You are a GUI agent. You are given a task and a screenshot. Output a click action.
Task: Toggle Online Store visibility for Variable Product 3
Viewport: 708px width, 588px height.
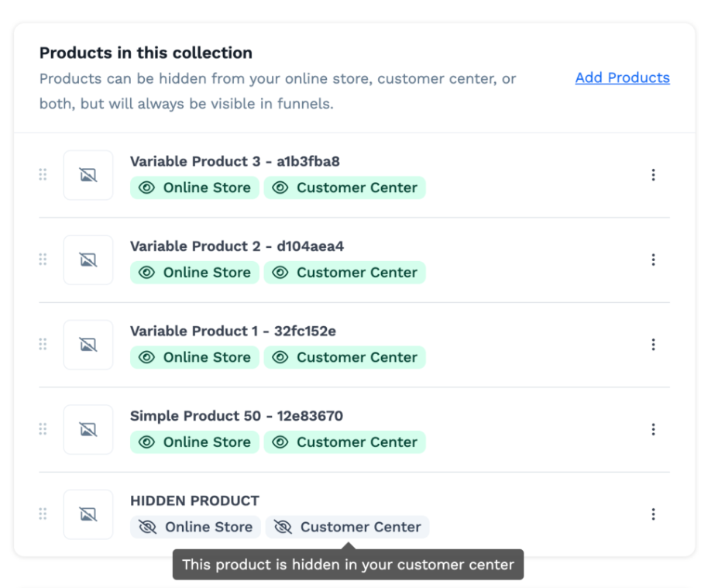tap(194, 187)
